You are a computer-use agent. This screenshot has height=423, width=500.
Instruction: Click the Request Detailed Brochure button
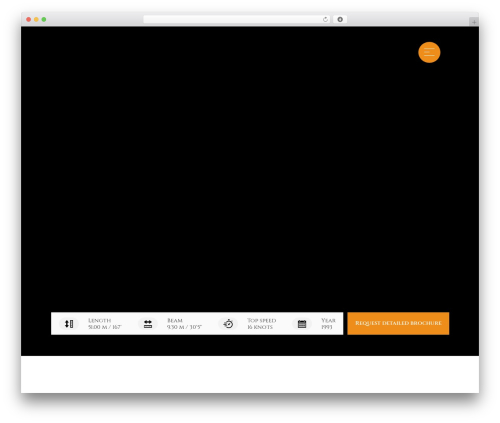398,323
